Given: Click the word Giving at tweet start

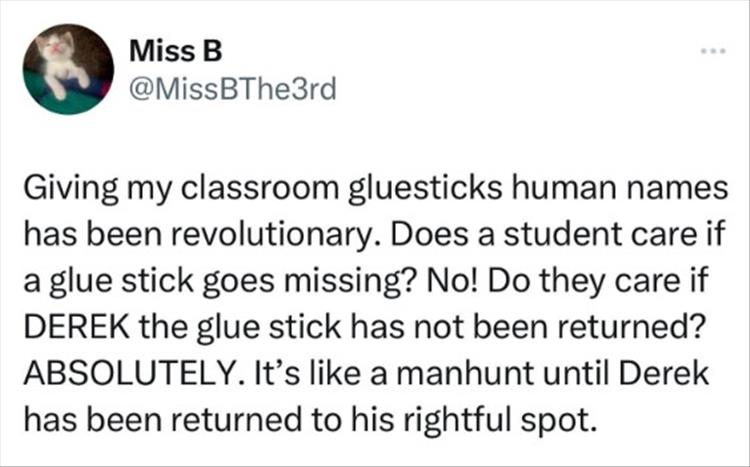Looking at the screenshot, I should 61,188.
